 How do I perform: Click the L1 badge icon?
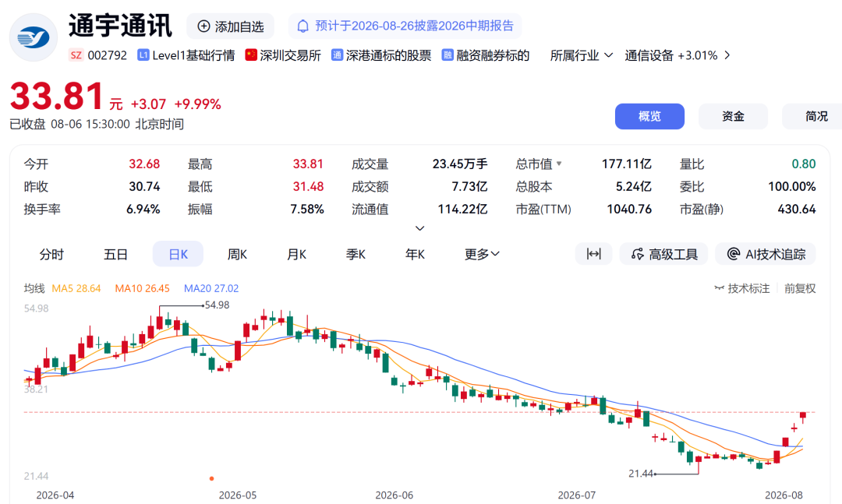click(143, 55)
